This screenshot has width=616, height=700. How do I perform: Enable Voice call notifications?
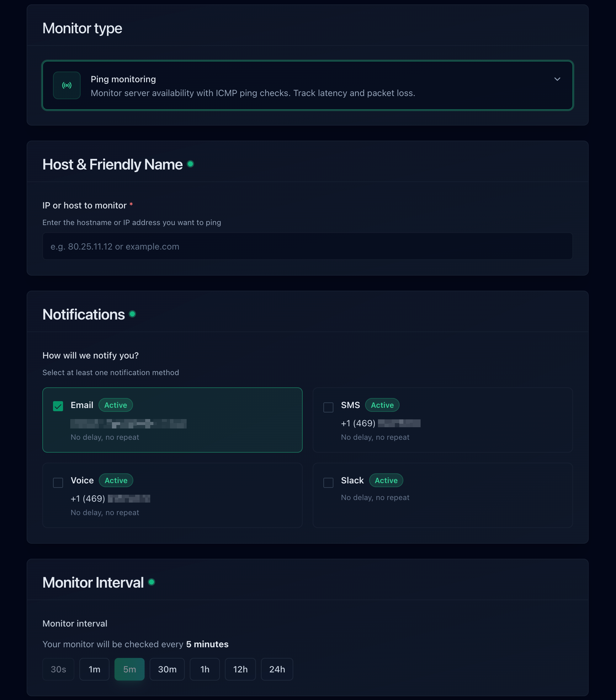(58, 482)
